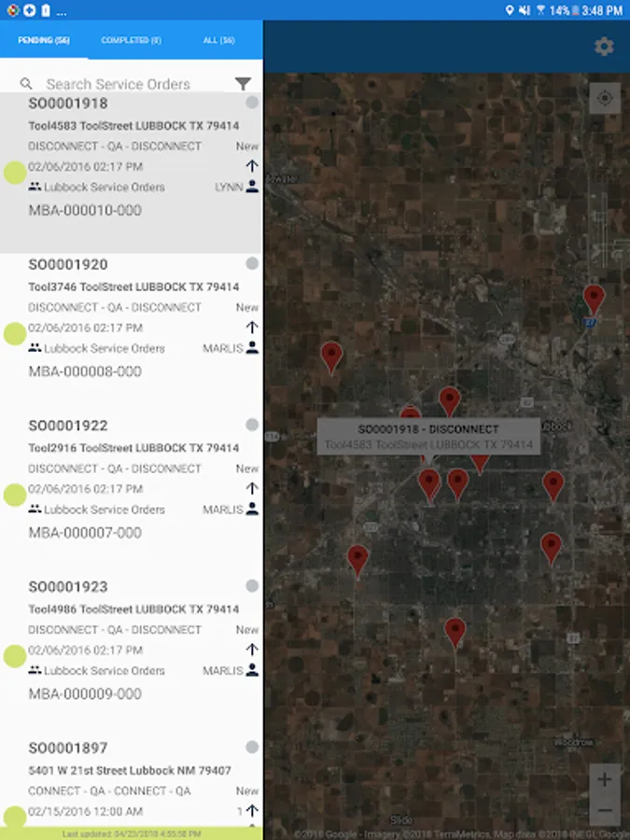Select address Tool4986 ToolStreet LUBBOCK

(133, 609)
